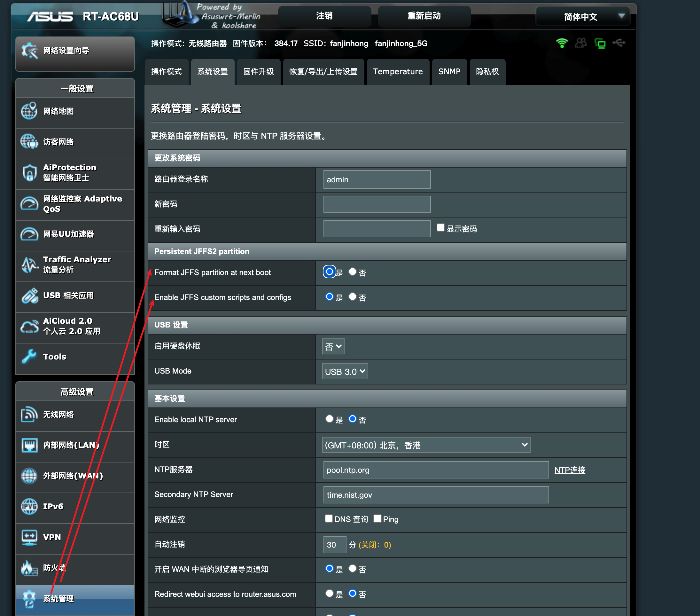Tick the 显示密码 checkbox
The image size is (700, 616).
[441, 227]
